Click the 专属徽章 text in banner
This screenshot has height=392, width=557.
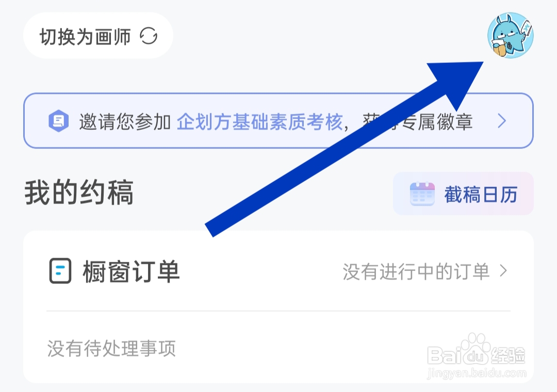pos(436,122)
